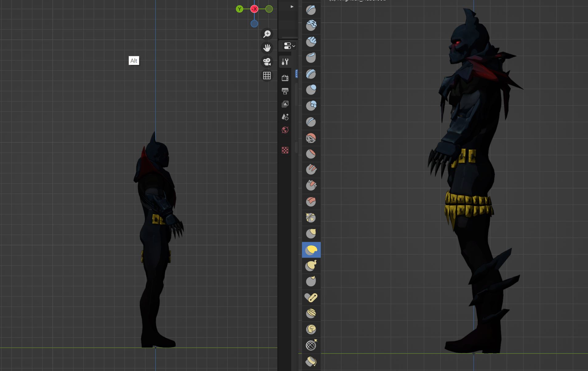Select the Clay Strips sculpt brush
Viewport: 588px width, 371px height.
click(x=311, y=42)
